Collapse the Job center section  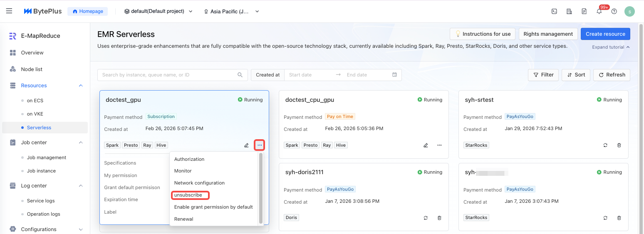[x=81, y=143]
